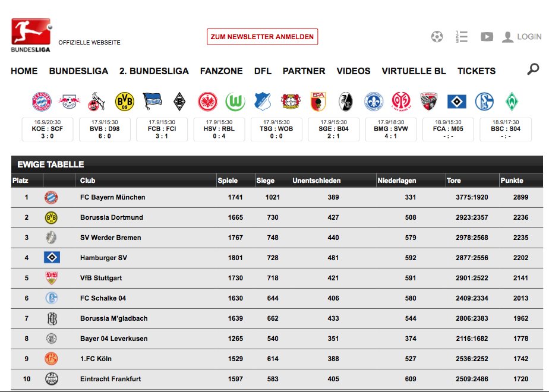Screen dimensions: 549x392
Task: Select Hamburger SV crest in club bar
Action: click(x=456, y=102)
